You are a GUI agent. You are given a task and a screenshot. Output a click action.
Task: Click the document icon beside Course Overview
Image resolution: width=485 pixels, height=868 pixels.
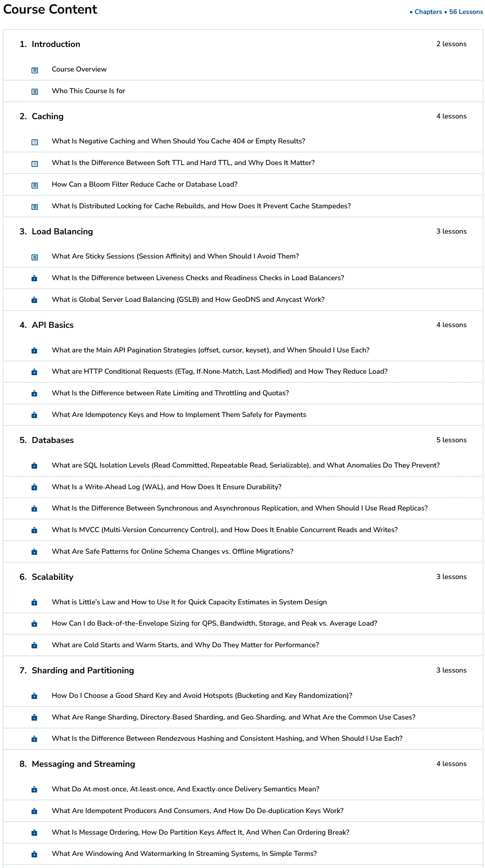[x=34, y=70]
